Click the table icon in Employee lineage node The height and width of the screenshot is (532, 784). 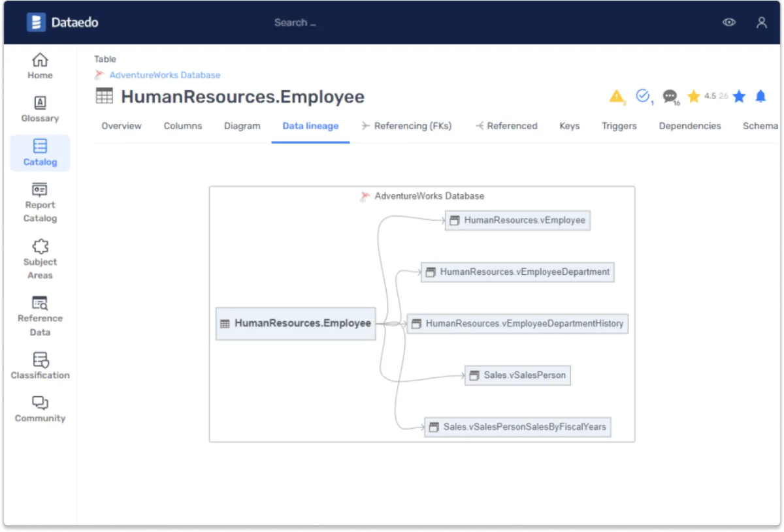pos(225,324)
